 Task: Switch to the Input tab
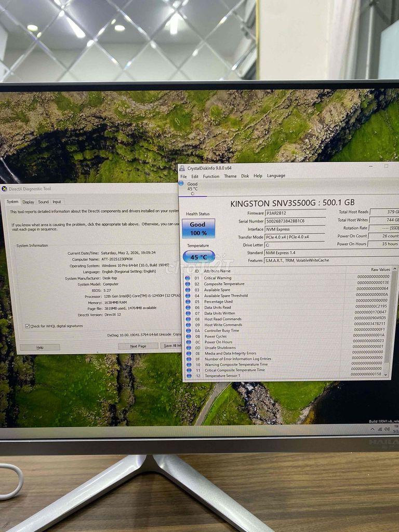57,202
